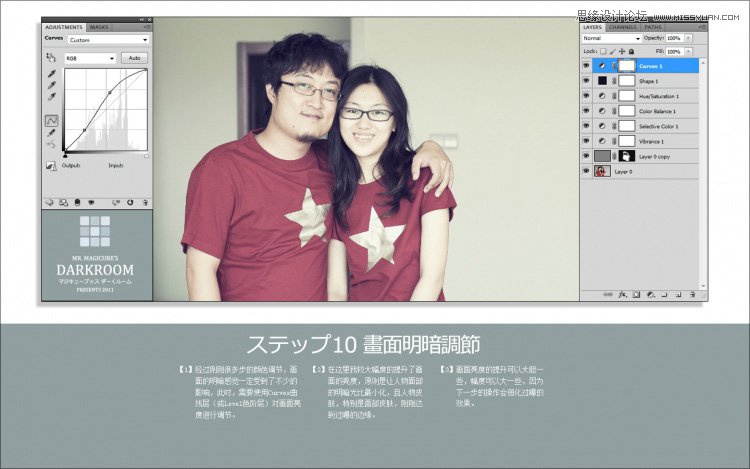
Task: Select the Shape 1 layer name
Action: (649, 81)
